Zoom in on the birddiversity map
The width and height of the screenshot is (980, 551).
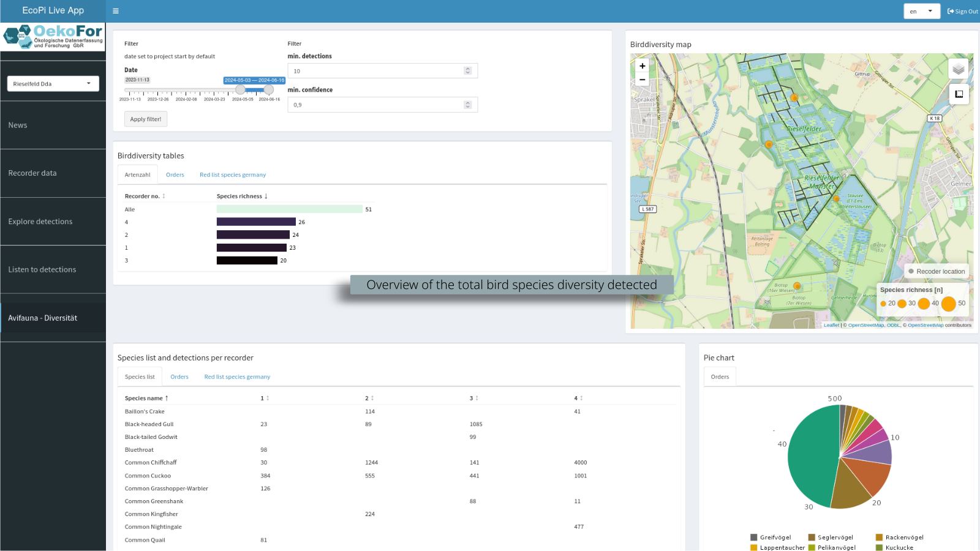[x=642, y=66]
